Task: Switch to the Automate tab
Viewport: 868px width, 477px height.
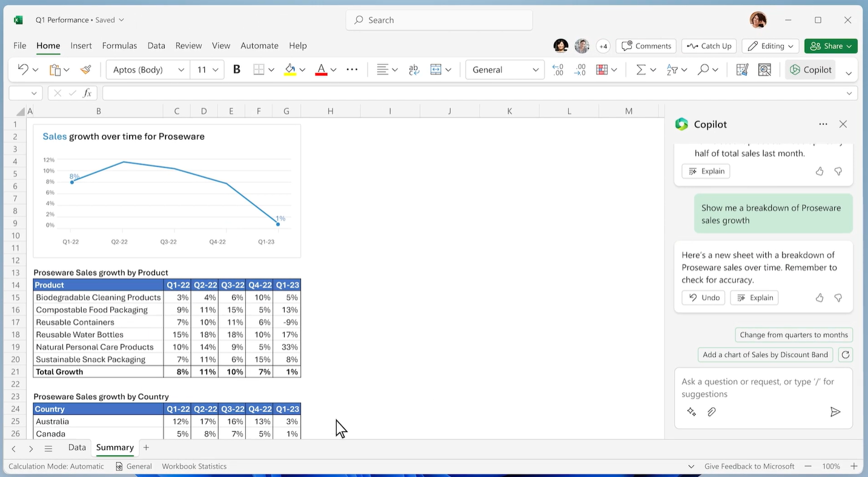Action: coord(259,45)
